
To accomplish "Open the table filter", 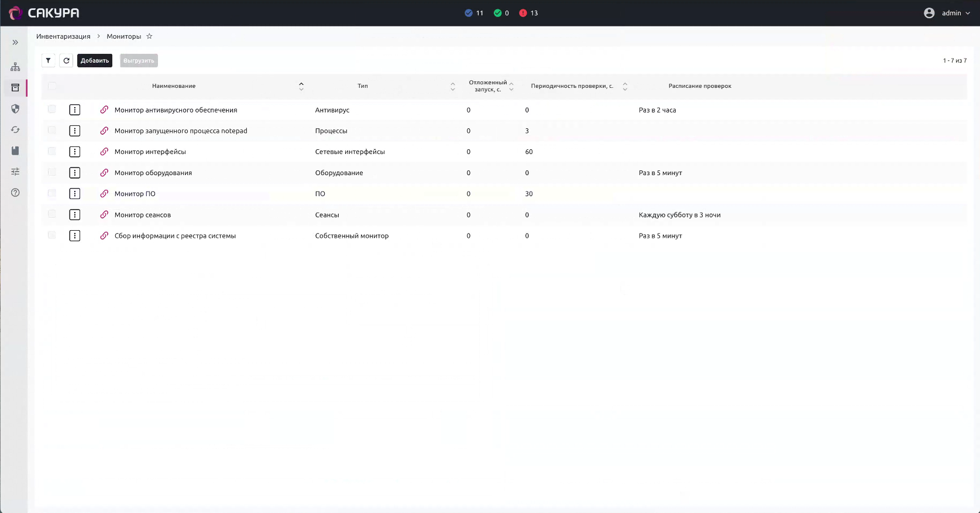I will coord(49,60).
